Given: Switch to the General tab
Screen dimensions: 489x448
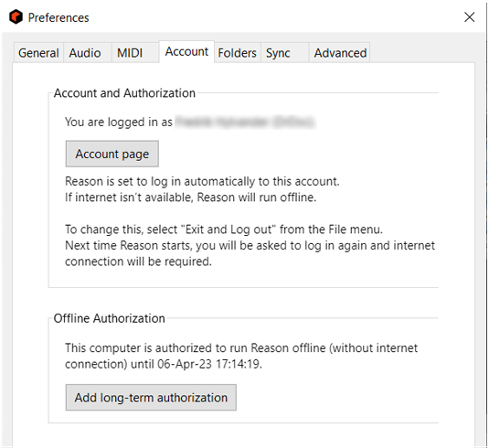Looking at the screenshot, I should [38, 53].
